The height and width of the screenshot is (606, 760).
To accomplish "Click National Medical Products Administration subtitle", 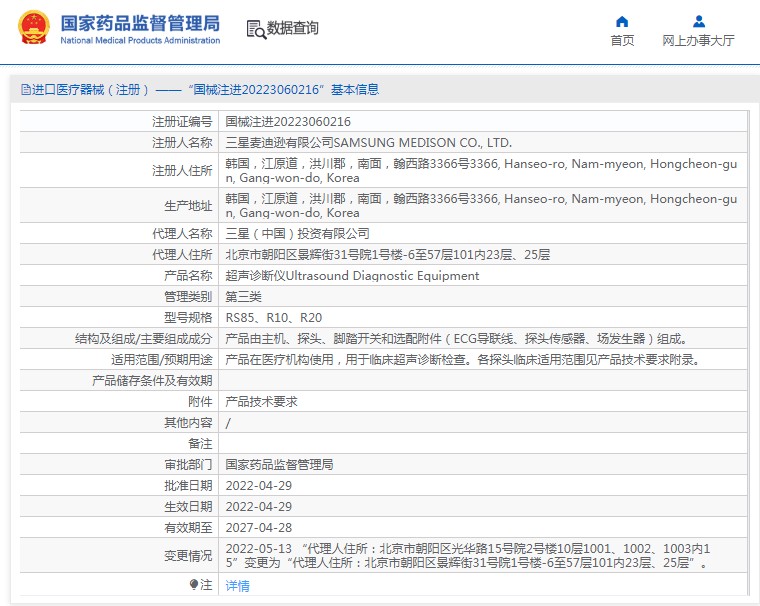I will pos(140,40).
